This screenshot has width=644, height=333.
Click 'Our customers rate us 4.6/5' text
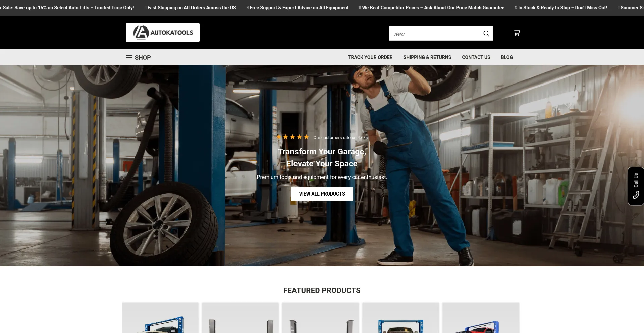click(x=340, y=138)
